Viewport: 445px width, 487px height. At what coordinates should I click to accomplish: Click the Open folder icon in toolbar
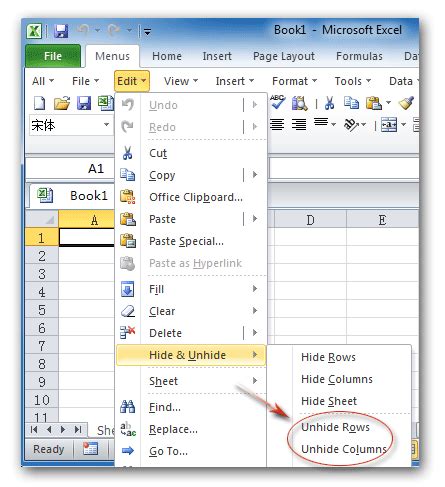62,103
